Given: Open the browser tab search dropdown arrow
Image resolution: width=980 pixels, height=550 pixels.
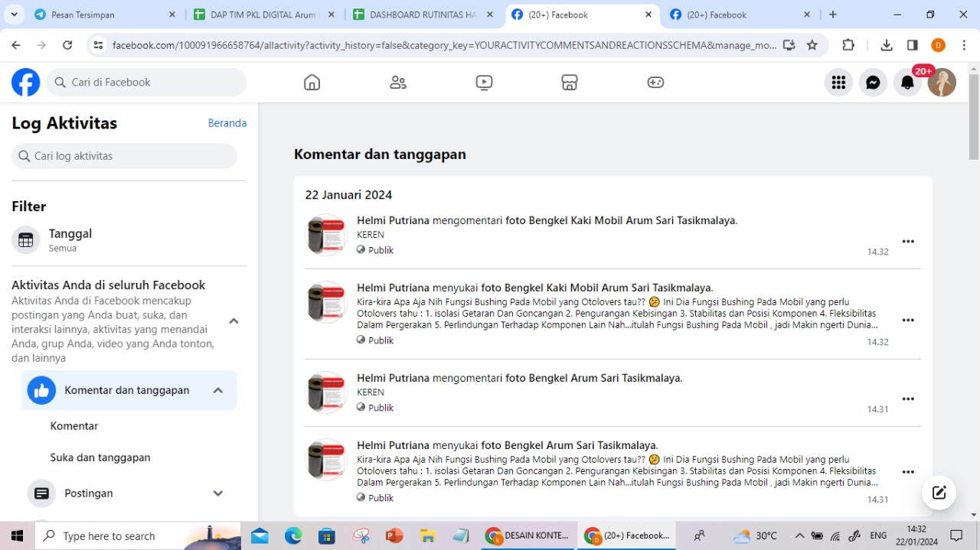Looking at the screenshot, I should coord(14,15).
